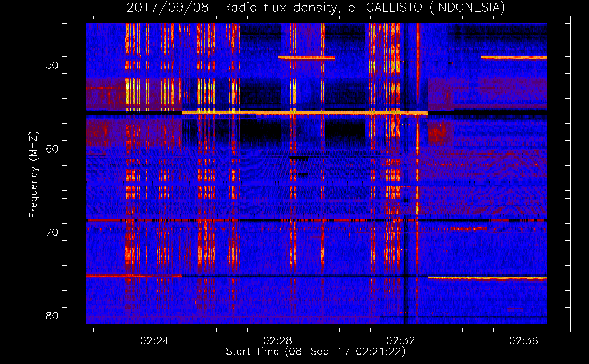
Task: Click the 'Start Time (08-Sep-17 02:21:22)' axis label
Action: [x=316, y=352]
